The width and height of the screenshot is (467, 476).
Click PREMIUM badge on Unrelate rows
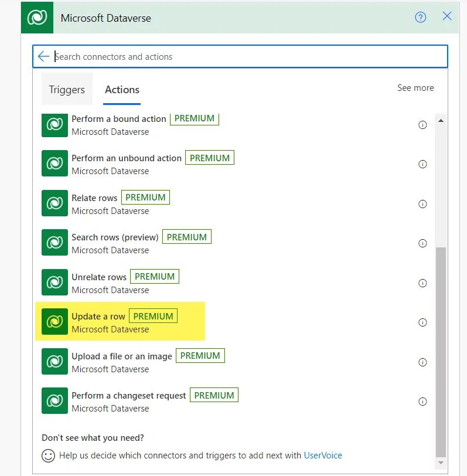point(155,277)
